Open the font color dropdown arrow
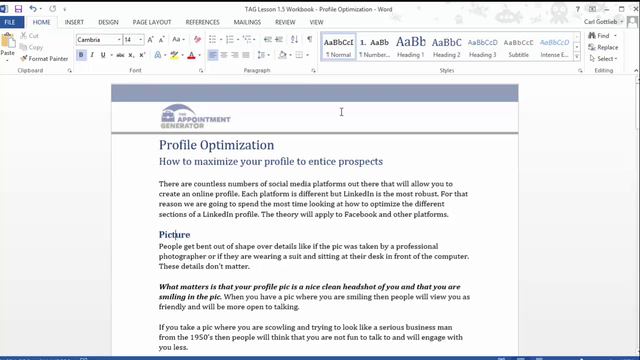640x360 pixels. 200,55
